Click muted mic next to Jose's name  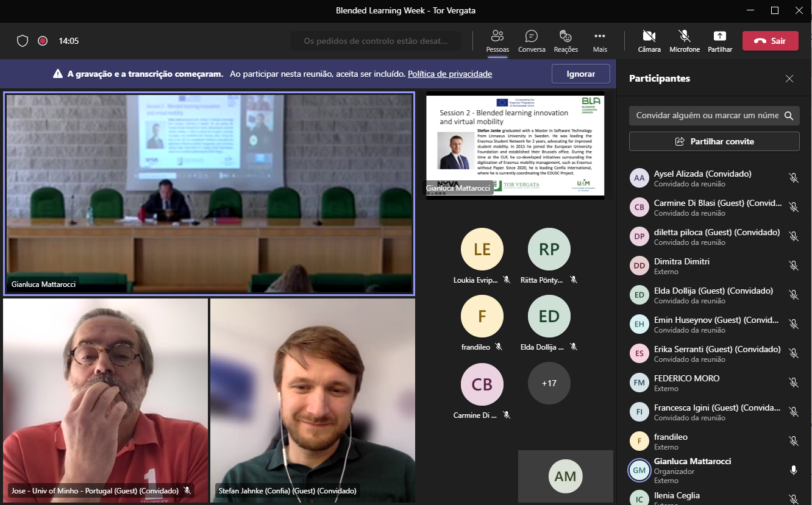click(187, 490)
